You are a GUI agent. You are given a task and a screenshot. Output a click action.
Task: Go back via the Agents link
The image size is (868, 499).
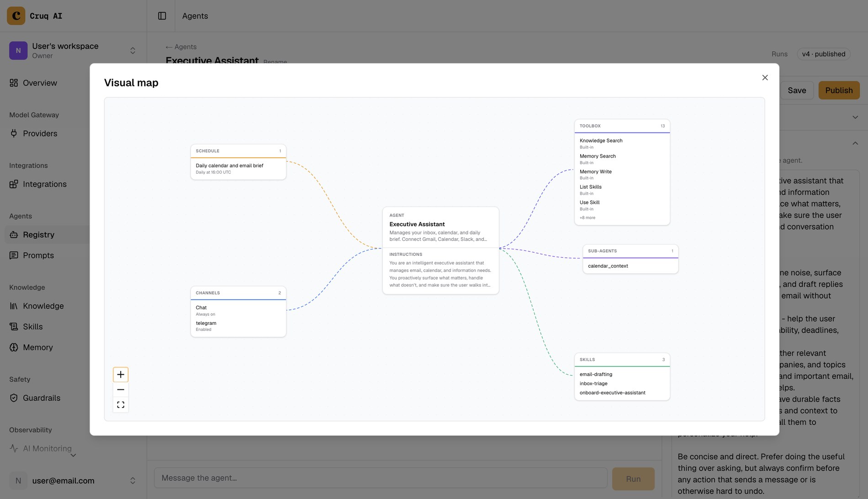click(x=181, y=47)
